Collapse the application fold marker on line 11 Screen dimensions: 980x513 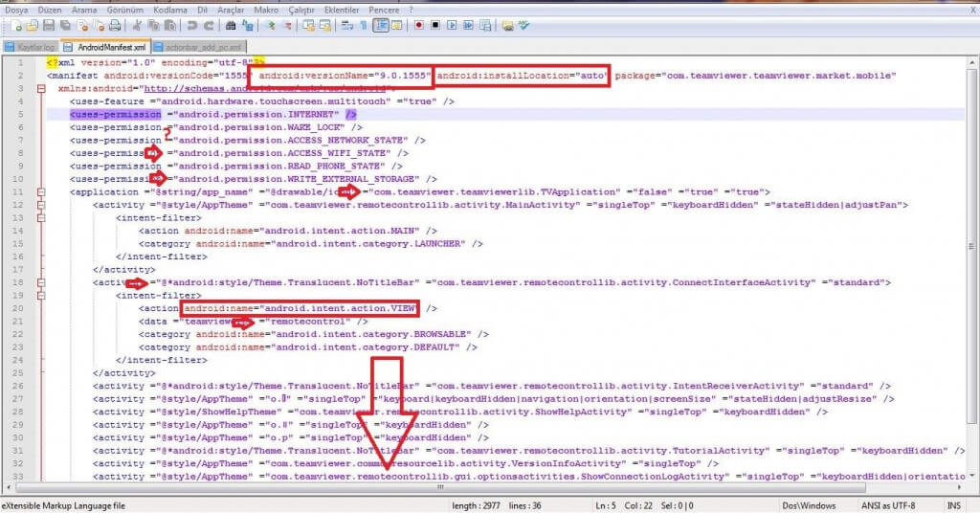[x=40, y=192]
